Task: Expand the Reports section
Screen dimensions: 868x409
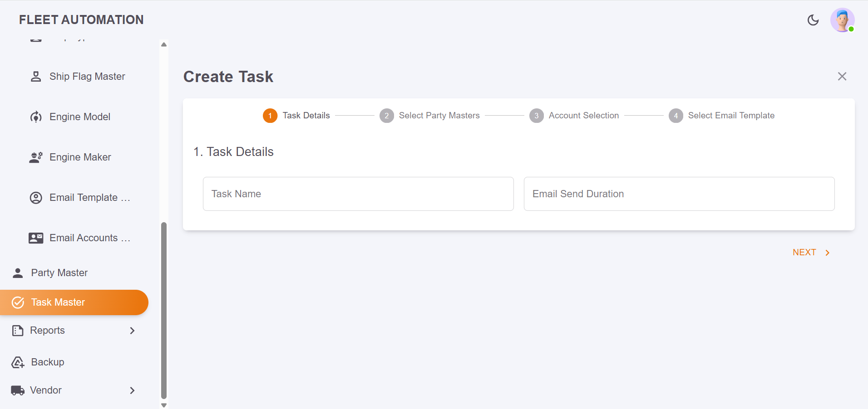Action: tap(132, 331)
